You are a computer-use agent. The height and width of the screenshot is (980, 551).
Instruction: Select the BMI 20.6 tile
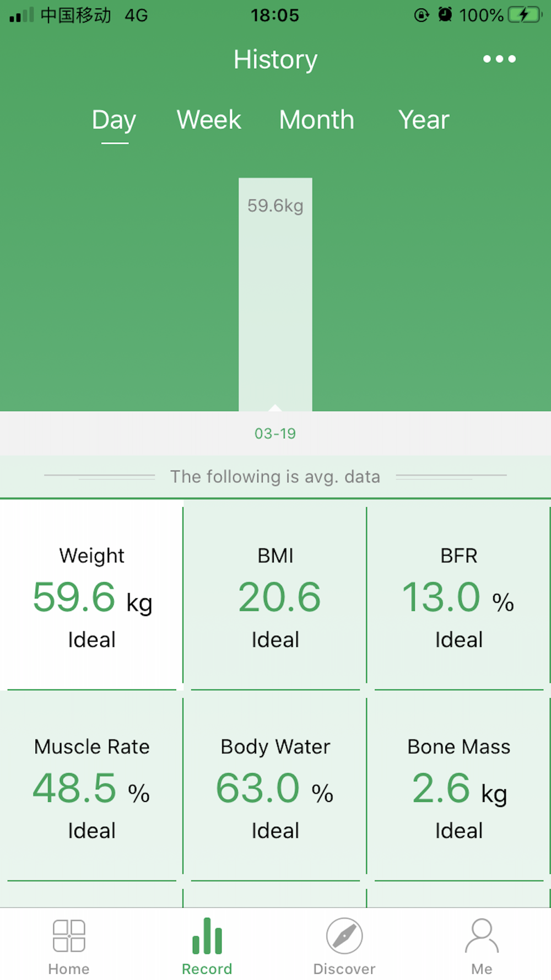coord(275,596)
